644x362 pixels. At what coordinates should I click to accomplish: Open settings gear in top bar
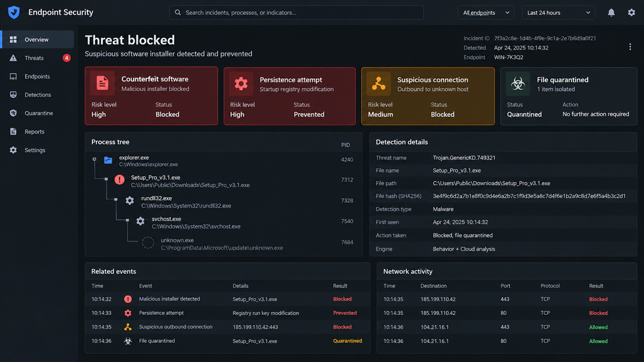632,12
